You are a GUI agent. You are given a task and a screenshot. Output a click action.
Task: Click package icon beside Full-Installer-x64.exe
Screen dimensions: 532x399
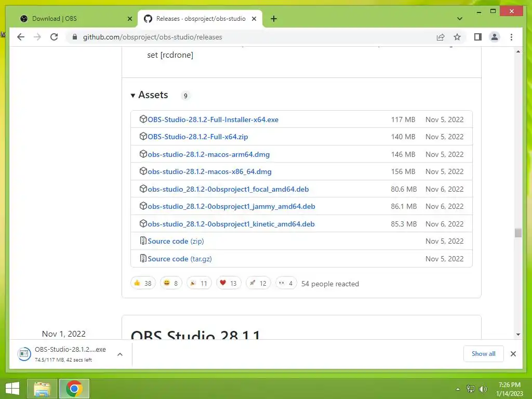(x=143, y=119)
